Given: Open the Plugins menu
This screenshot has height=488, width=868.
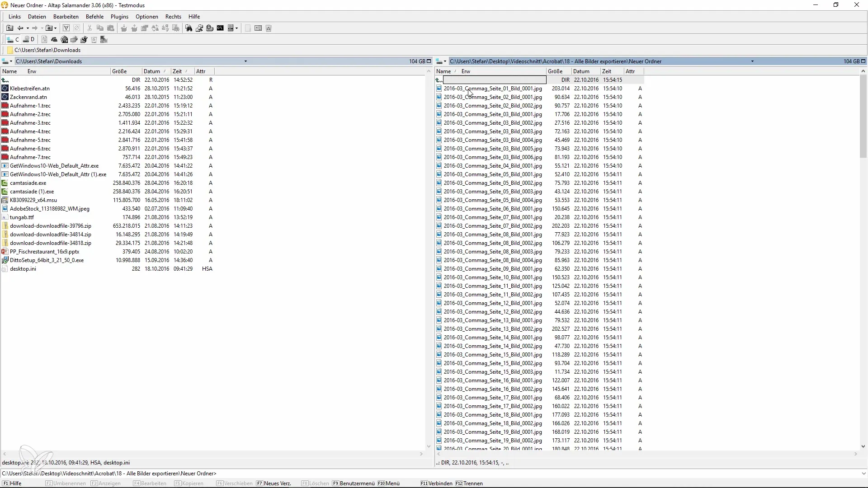Looking at the screenshot, I should [x=120, y=17].
